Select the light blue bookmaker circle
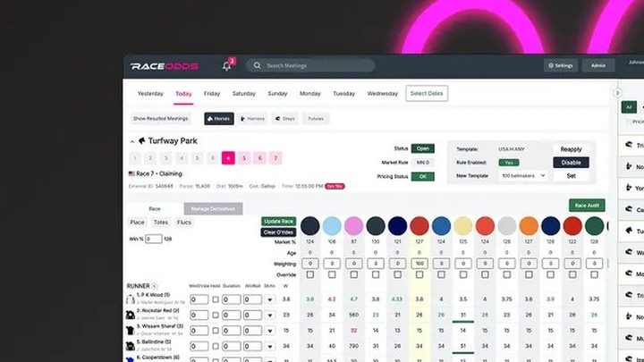The height and width of the screenshot is (362, 644). [x=332, y=226]
